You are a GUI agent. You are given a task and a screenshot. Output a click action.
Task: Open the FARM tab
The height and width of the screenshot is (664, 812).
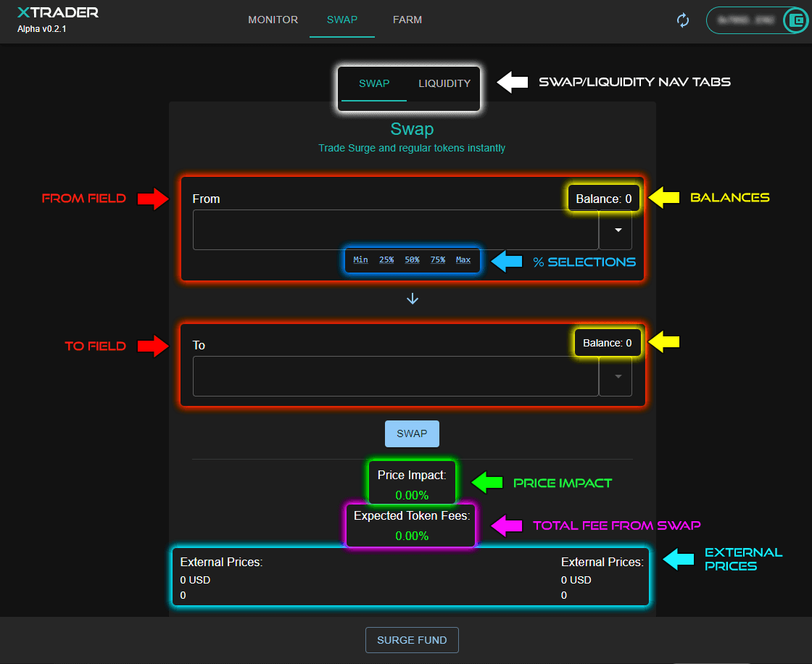point(407,20)
